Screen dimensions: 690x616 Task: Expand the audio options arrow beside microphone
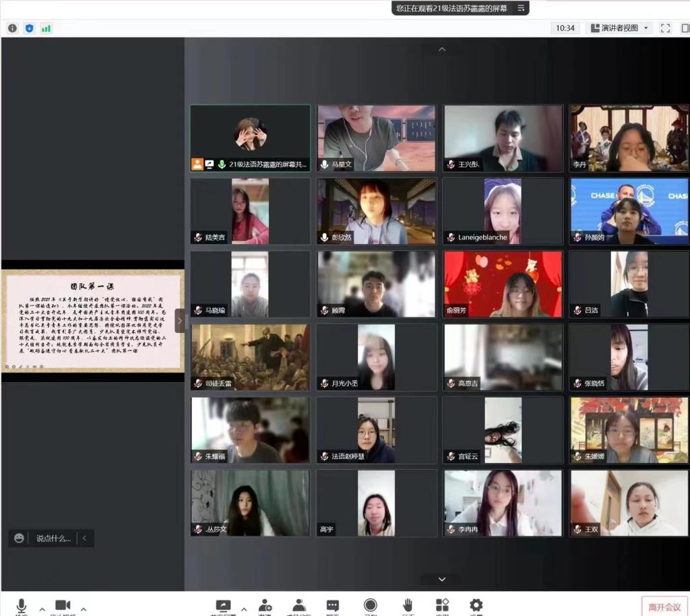42,608
